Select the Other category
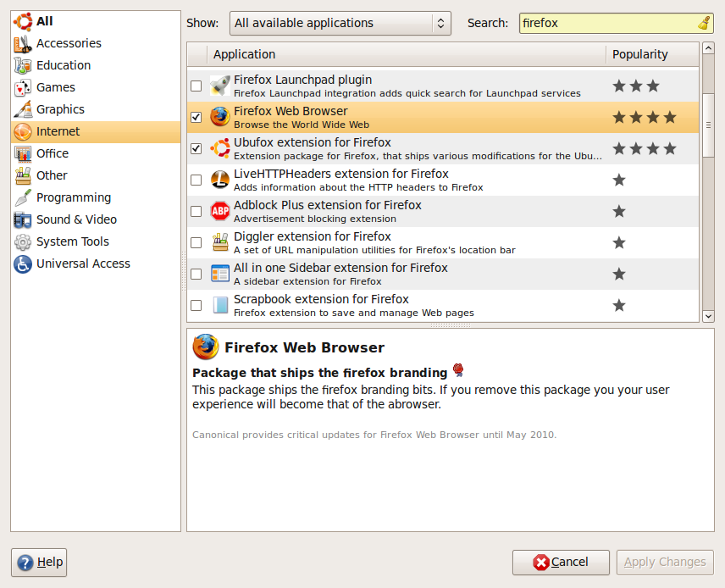Viewport: 725px width, 588px height. (95, 175)
